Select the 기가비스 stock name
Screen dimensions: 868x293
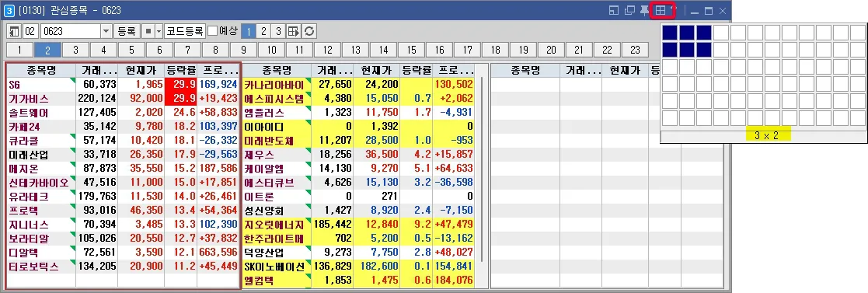point(29,99)
